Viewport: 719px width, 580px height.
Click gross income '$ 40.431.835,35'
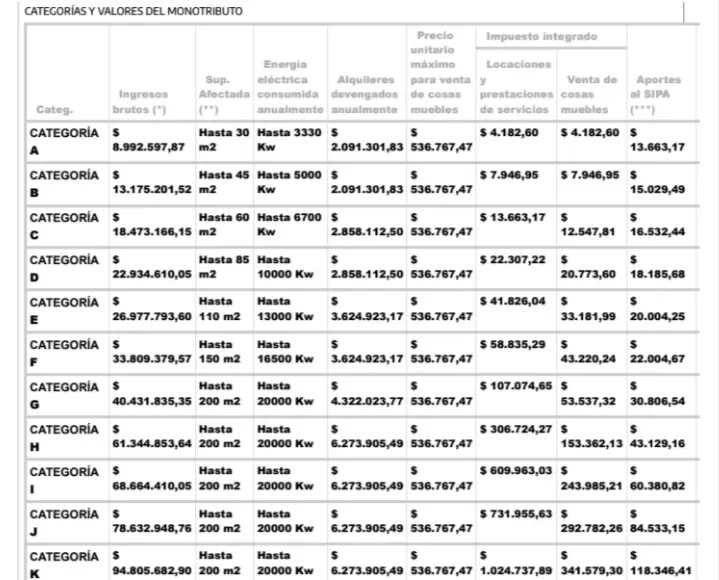click(x=152, y=394)
